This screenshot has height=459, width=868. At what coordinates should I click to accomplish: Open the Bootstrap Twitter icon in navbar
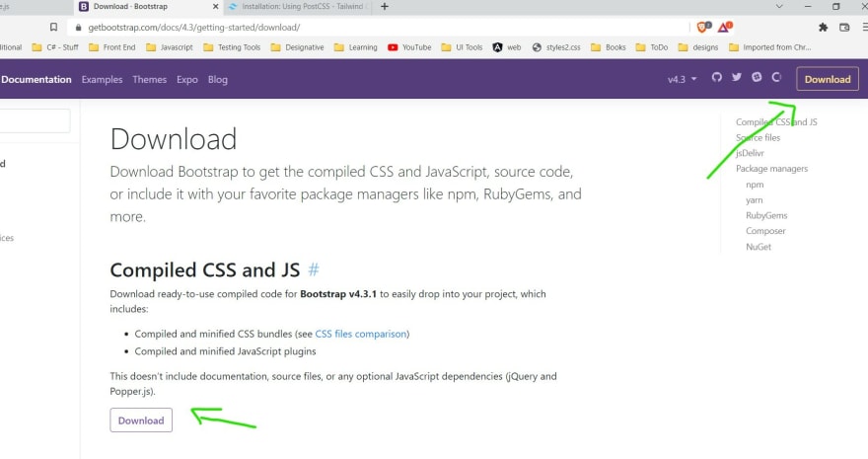[736, 78]
